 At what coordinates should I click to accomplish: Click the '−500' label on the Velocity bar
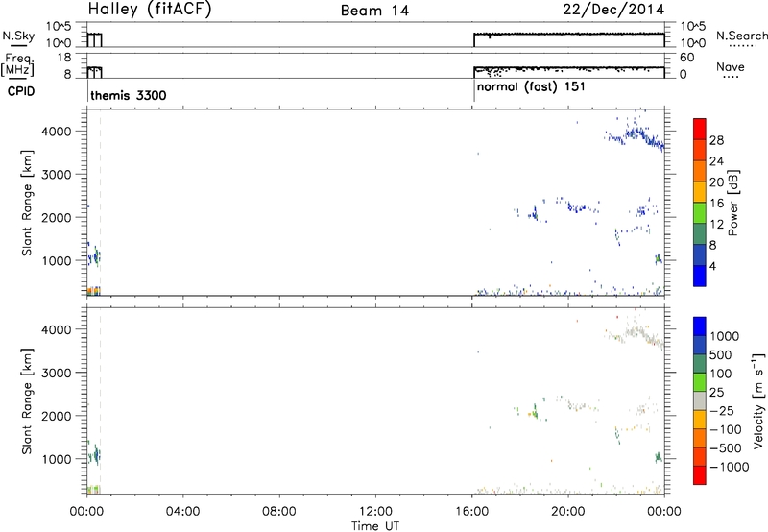(x=726, y=448)
